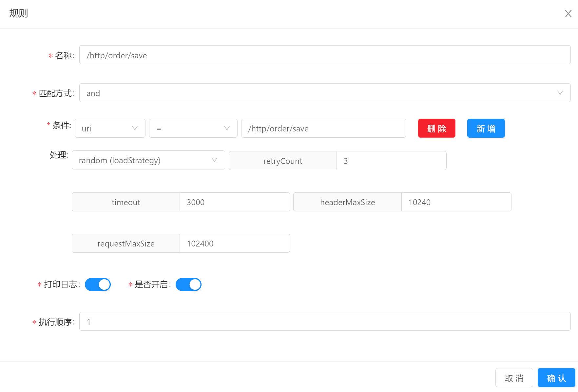
Task: Click the requestMaxSize value field
Action: pyautogui.click(x=235, y=244)
